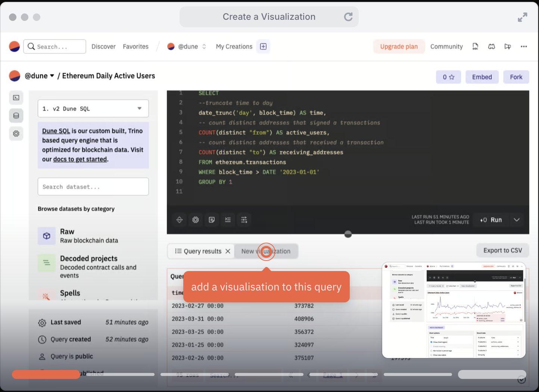This screenshot has width=539, height=392.
Task: Open the @dune owner dropdown beside query title
Action: pyautogui.click(x=39, y=76)
